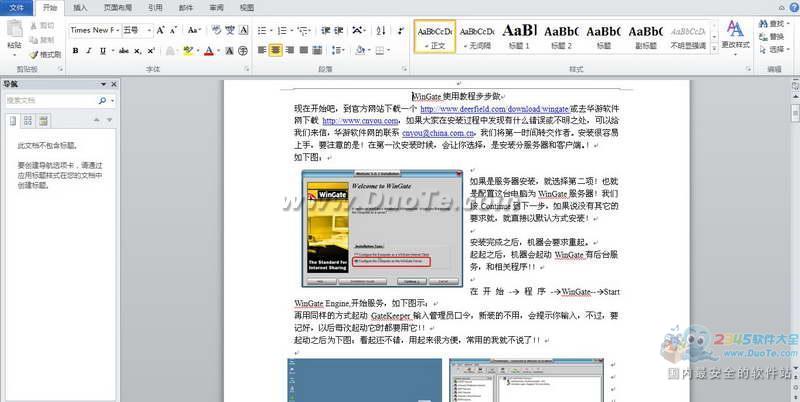Image resolution: width=800 pixels, height=402 pixels.
Task: Click the Paste (粘贴) clipboard icon
Action: 14,30
